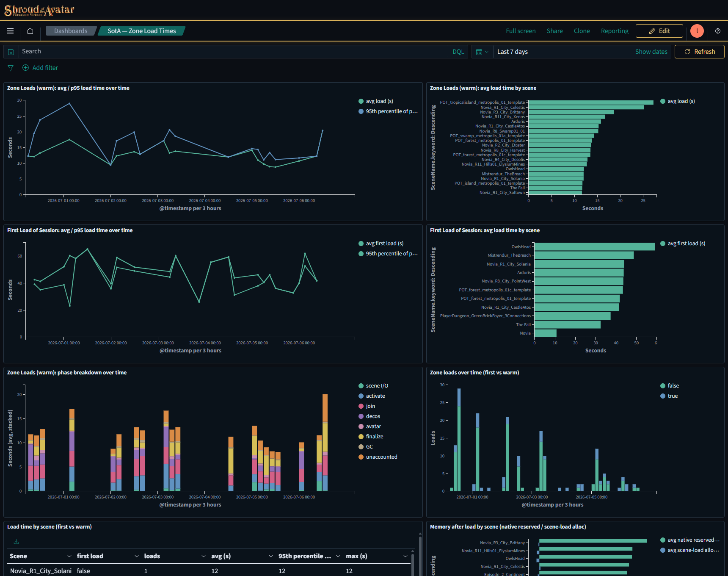Toggle avg load (s) legend in warm by-scene chart
The image size is (728, 576).
(x=678, y=101)
